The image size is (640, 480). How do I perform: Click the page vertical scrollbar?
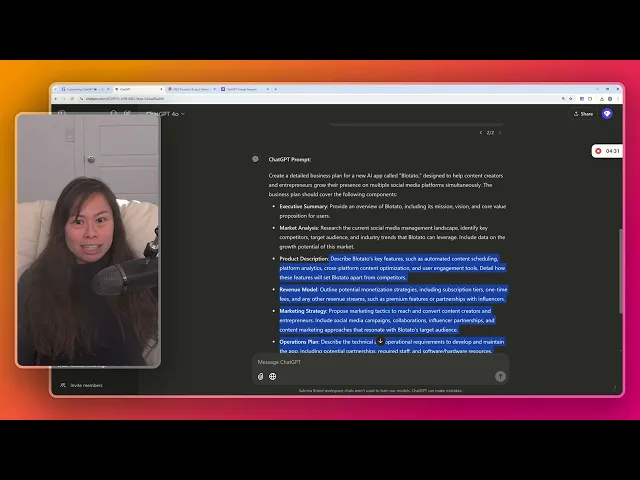(621, 270)
